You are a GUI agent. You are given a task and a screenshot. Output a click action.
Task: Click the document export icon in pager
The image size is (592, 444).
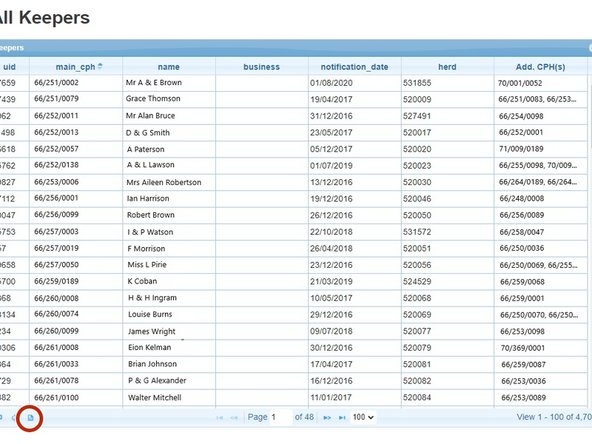click(x=30, y=418)
